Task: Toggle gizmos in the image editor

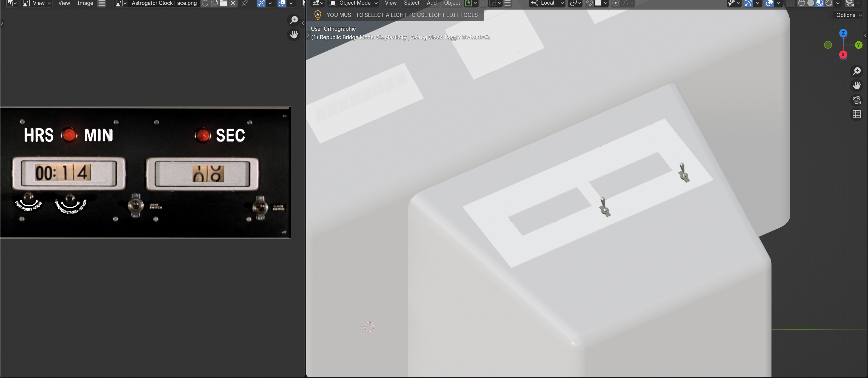Action: (261, 3)
